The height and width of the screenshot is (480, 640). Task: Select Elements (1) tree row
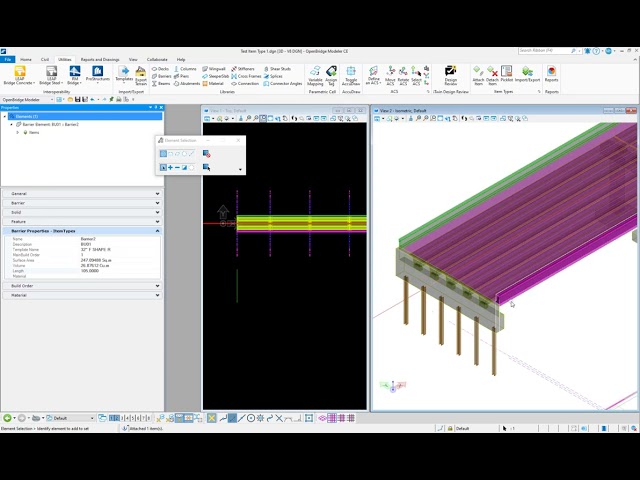pos(84,116)
